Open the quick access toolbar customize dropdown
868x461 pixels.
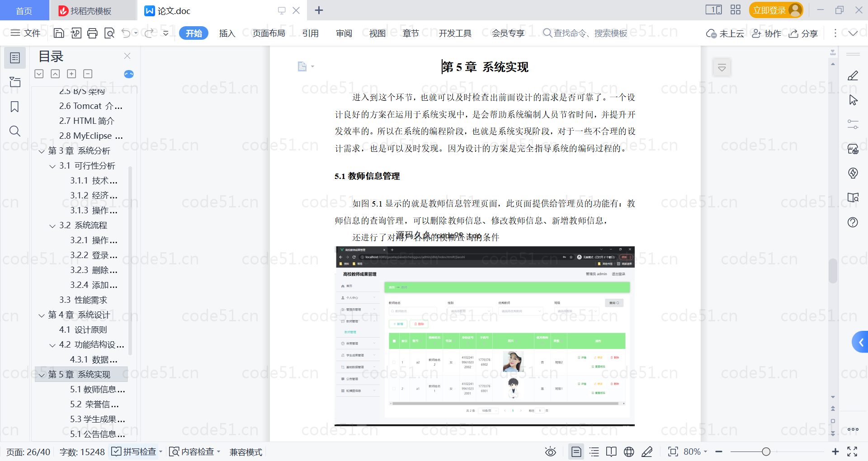click(x=166, y=33)
